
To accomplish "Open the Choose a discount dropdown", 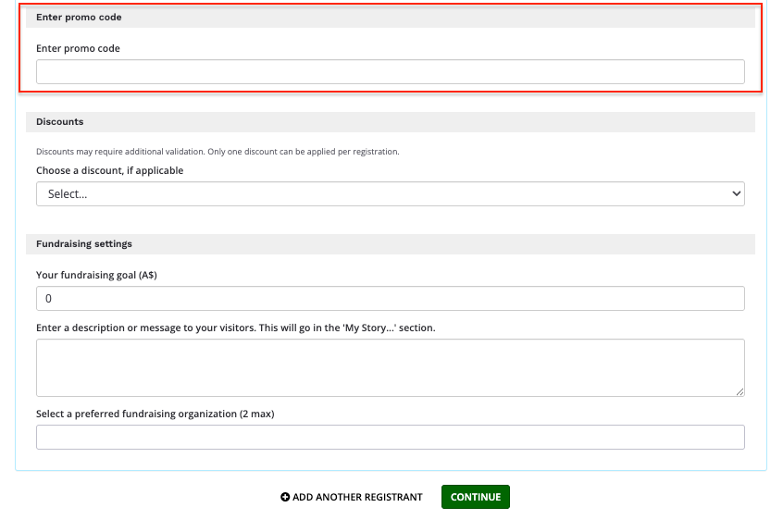I will point(390,194).
